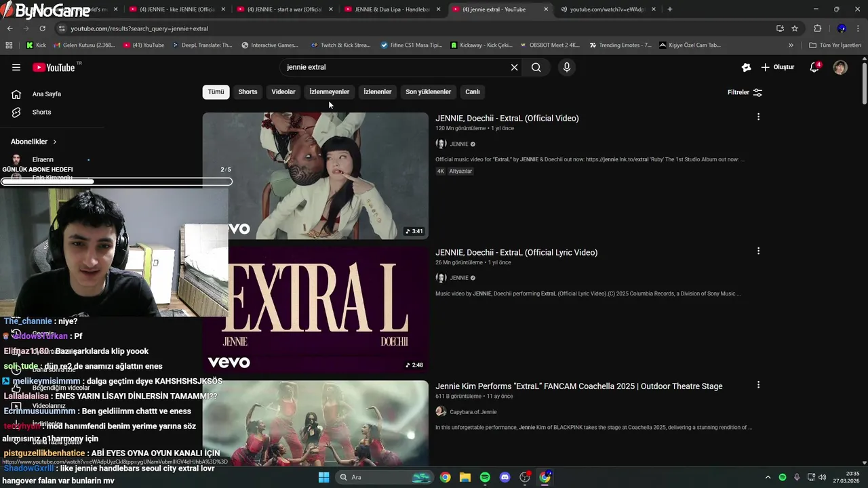Select the İzlenmeyenler filter chip
The width and height of the screenshot is (868, 488).
(x=330, y=92)
